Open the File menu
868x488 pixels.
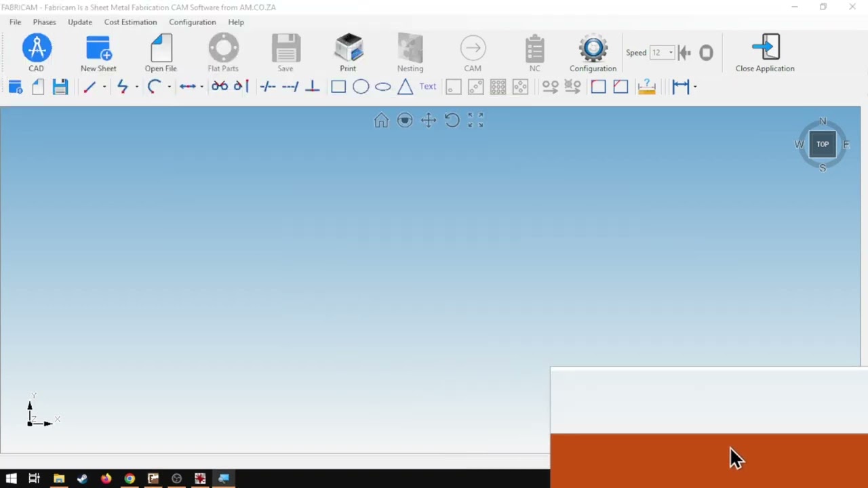(x=15, y=22)
